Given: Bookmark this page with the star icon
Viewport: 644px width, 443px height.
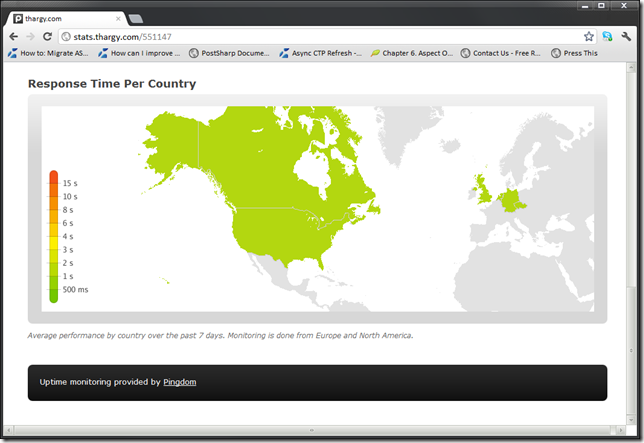Looking at the screenshot, I should [589, 37].
